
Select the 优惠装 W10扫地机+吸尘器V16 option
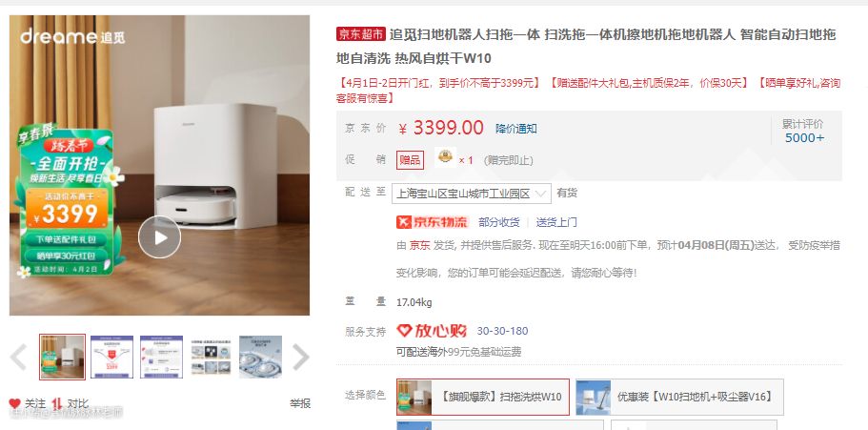[679, 397]
